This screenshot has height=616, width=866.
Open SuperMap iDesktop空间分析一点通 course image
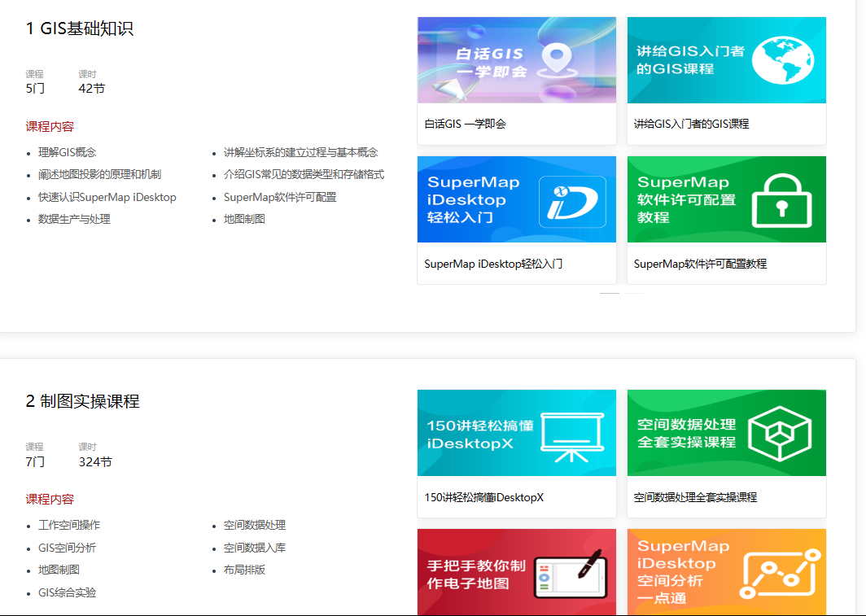[726, 572]
